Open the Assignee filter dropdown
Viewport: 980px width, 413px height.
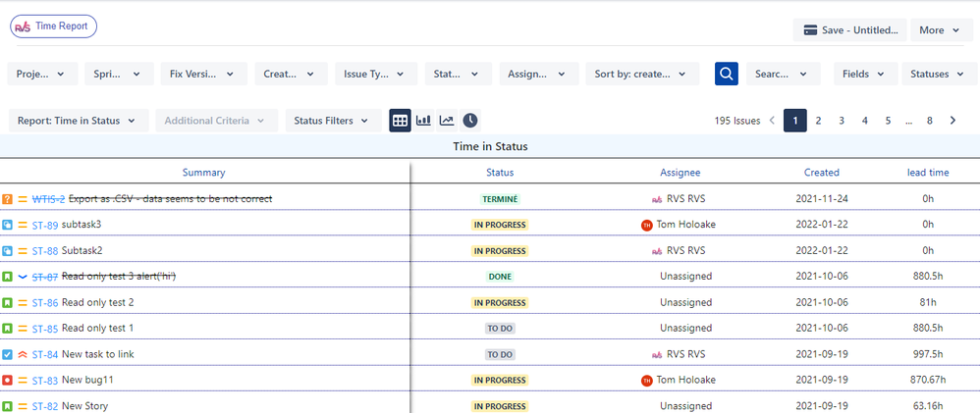click(539, 74)
